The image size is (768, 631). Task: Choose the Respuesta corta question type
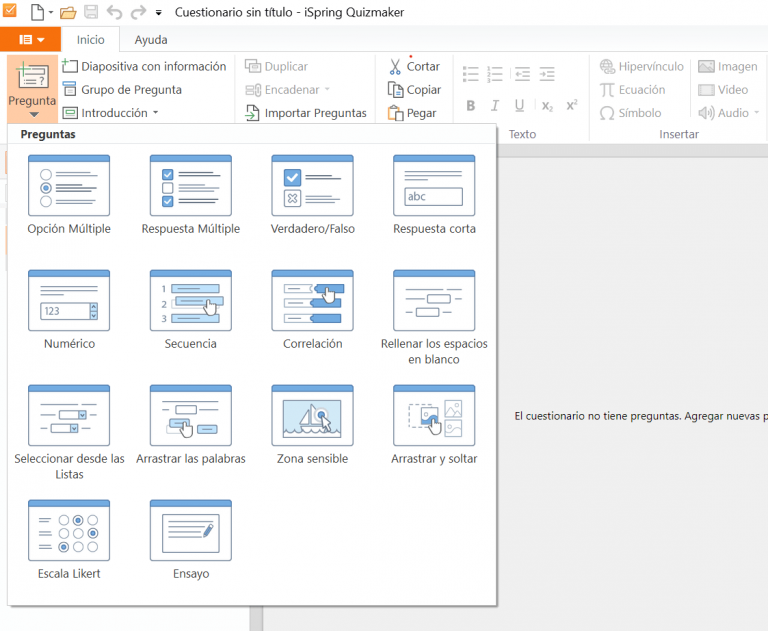434,195
